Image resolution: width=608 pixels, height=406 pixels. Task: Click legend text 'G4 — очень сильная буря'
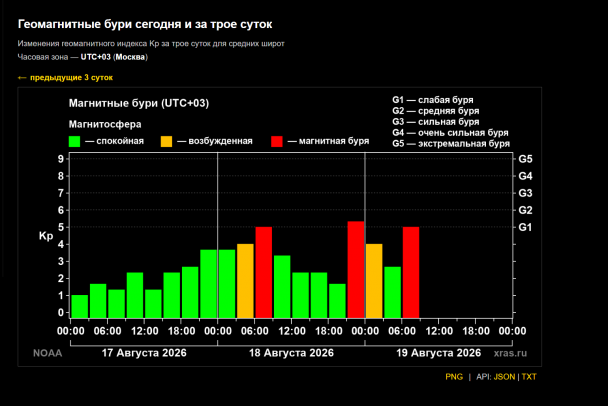(450, 133)
